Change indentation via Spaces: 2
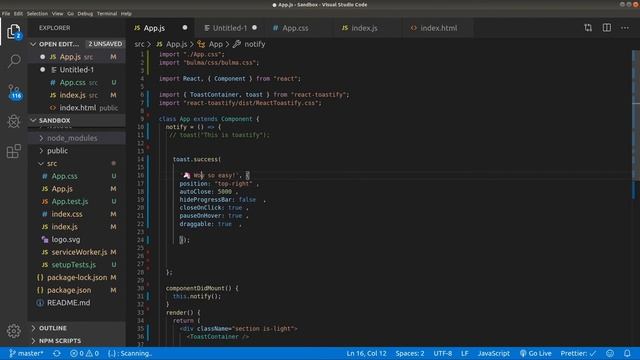This screenshot has height=360, width=640. (410, 353)
